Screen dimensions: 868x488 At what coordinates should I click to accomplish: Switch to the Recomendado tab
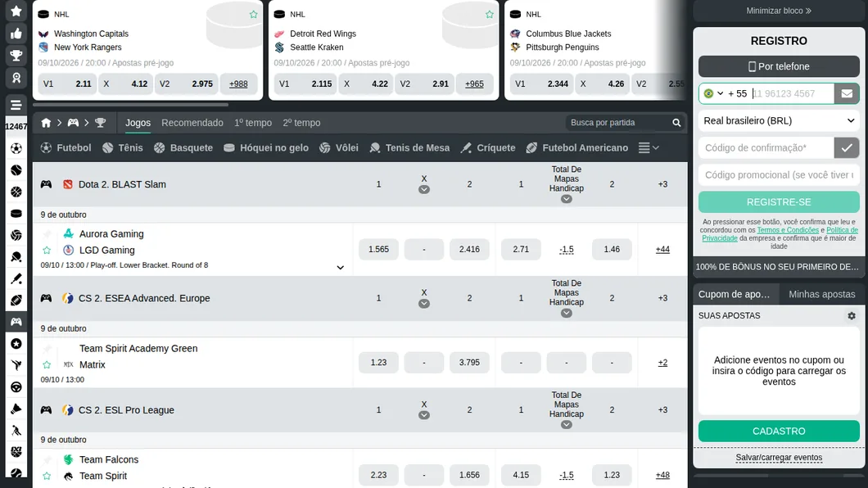point(192,123)
